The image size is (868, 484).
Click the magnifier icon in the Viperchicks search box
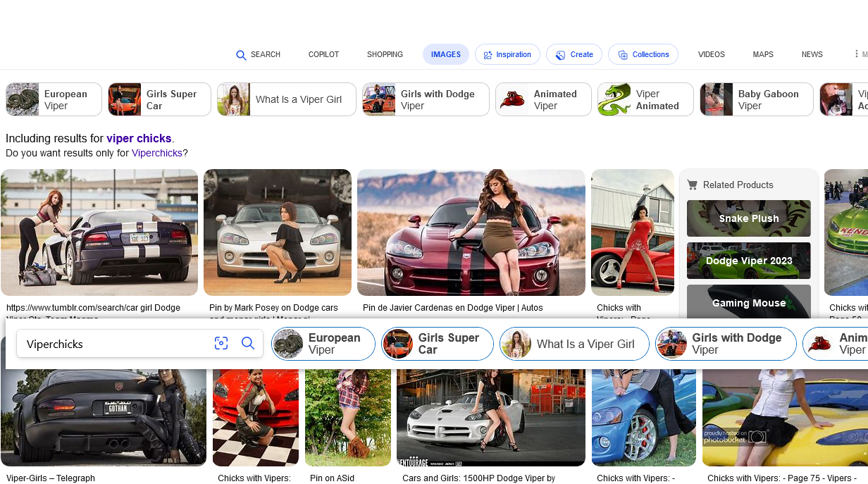[248, 343]
